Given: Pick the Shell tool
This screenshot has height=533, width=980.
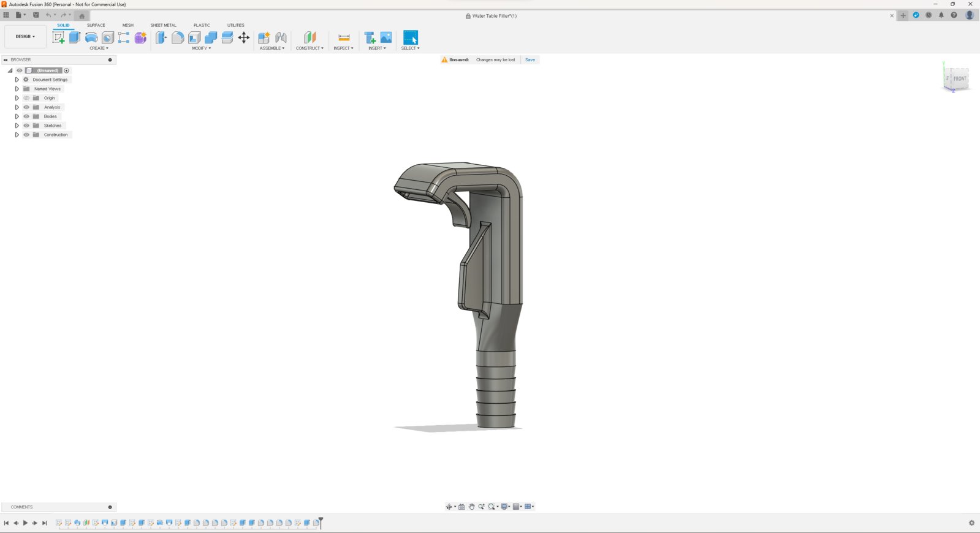Looking at the screenshot, I should coord(194,37).
